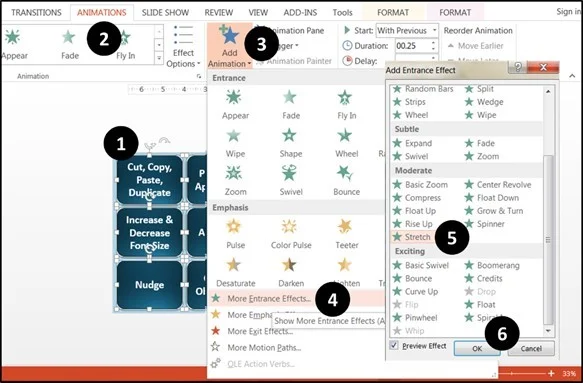Select the Fade animation in the ribbon gallery
The height and width of the screenshot is (383, 583).
coord(70,45)
